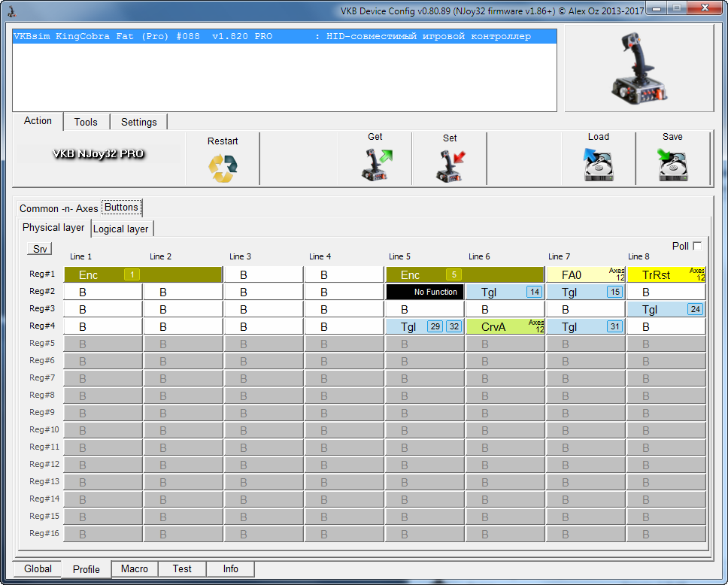Viewport: 728px width, 585px height.
Task: Click the Load hard drive icon
Action: [599, 165]
